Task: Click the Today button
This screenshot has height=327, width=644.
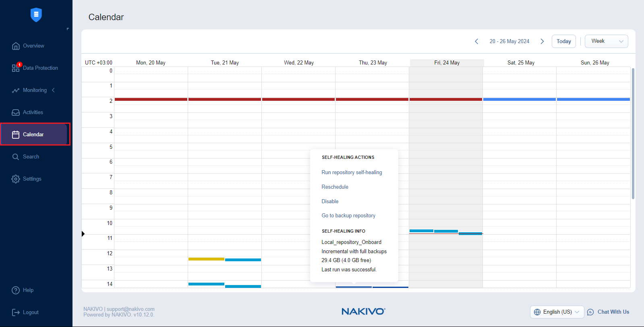Action: (563, 42)
